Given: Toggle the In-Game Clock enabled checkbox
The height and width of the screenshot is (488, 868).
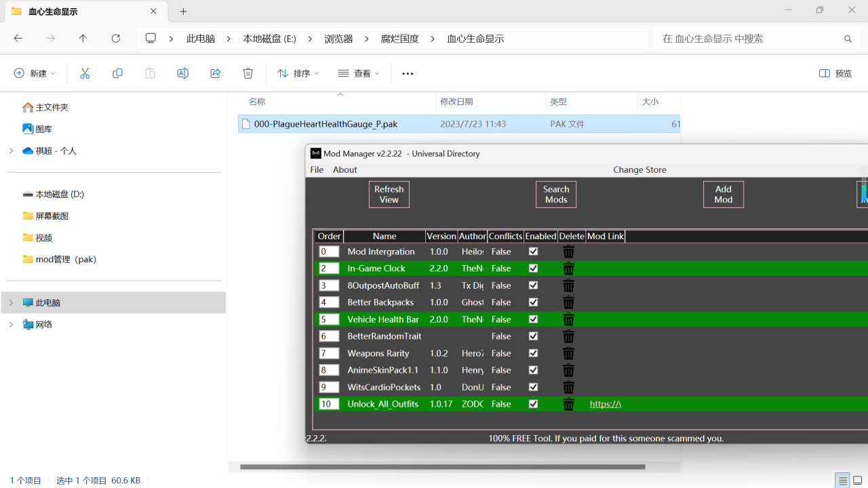Looking at the screenshot, I should 533,268.
